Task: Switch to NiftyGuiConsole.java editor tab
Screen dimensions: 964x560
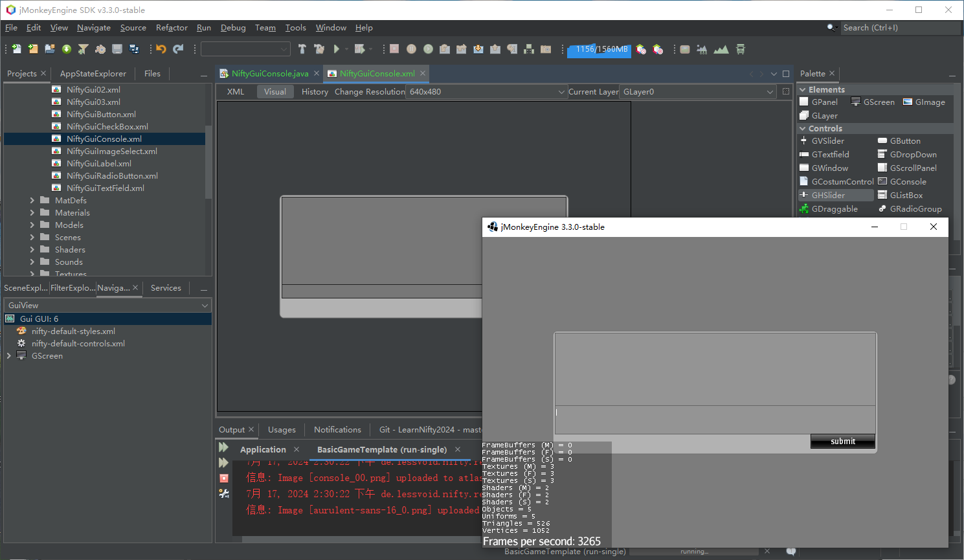Action: [x=270, y=74]
